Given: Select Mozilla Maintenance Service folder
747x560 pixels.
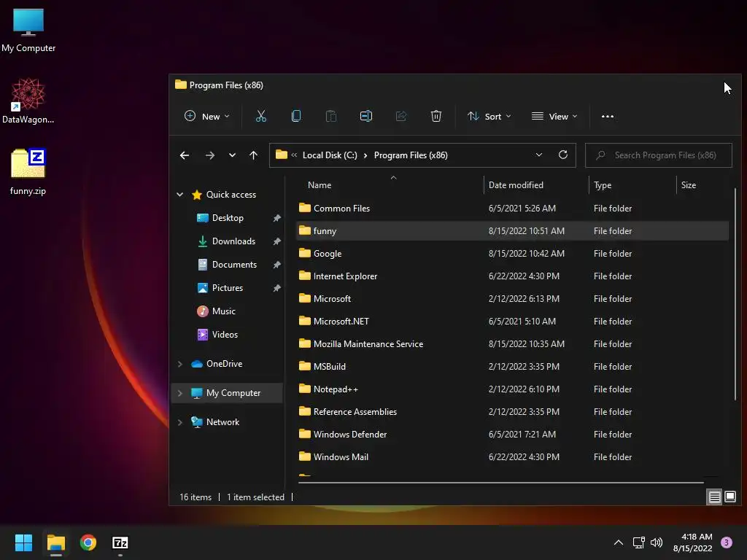Looking at the screenshot, I should (512, 344).
